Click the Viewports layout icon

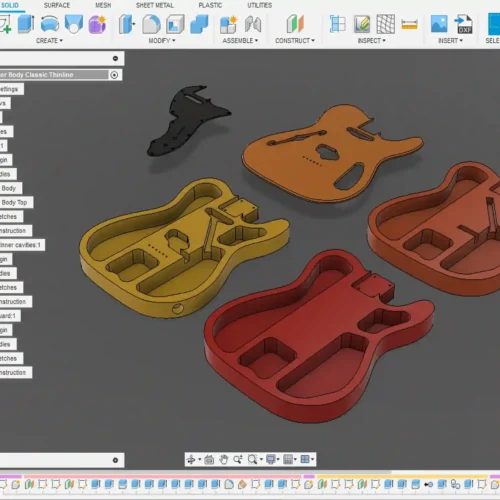point(305,460)
